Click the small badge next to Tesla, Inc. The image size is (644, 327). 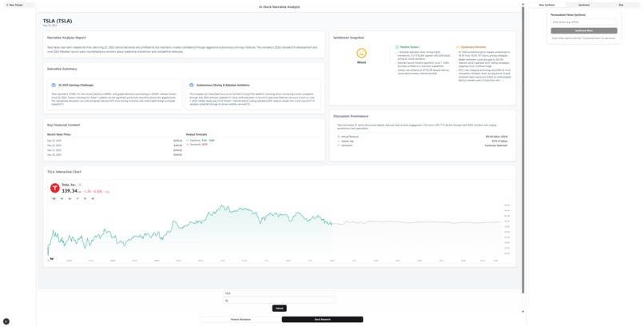point(80,185)
